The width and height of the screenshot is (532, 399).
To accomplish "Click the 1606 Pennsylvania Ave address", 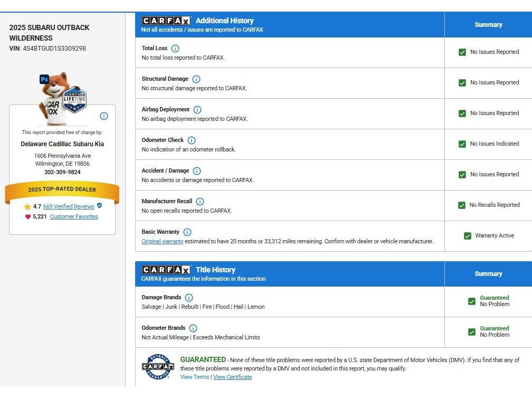I will click(62, 156).
